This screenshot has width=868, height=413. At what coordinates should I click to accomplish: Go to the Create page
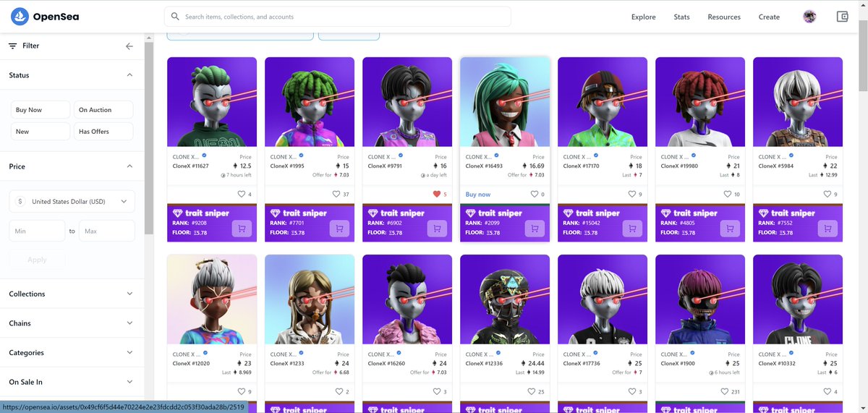tap(769, 17)
